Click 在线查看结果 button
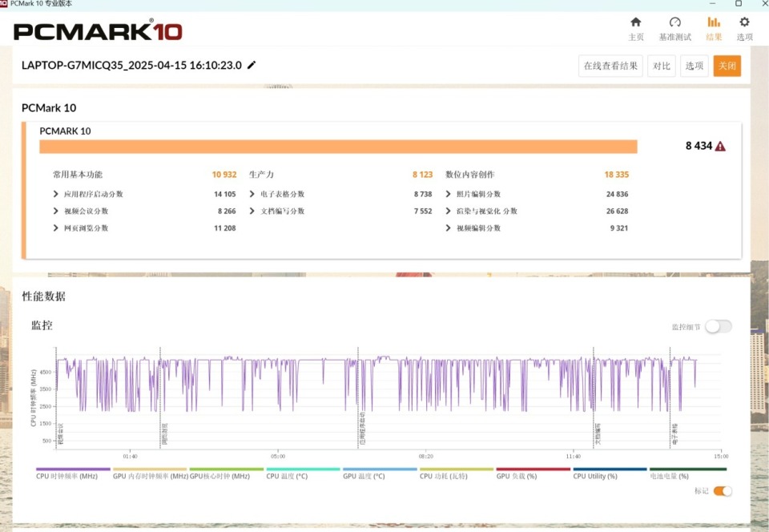Image resolution: width=769 pixels, height=532 pixels. [610, 66]
